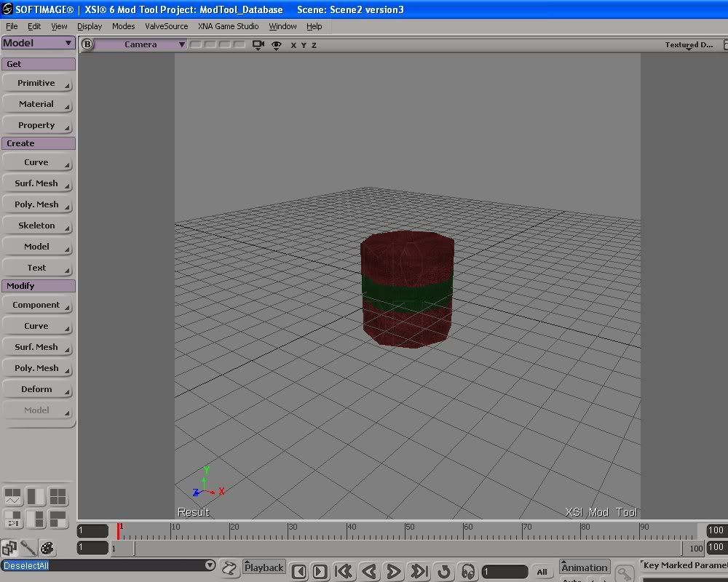This screenshot has height=582, width=728.
Task: Open the camera icon menu in viewport header
Action: (x=258, y=45)
